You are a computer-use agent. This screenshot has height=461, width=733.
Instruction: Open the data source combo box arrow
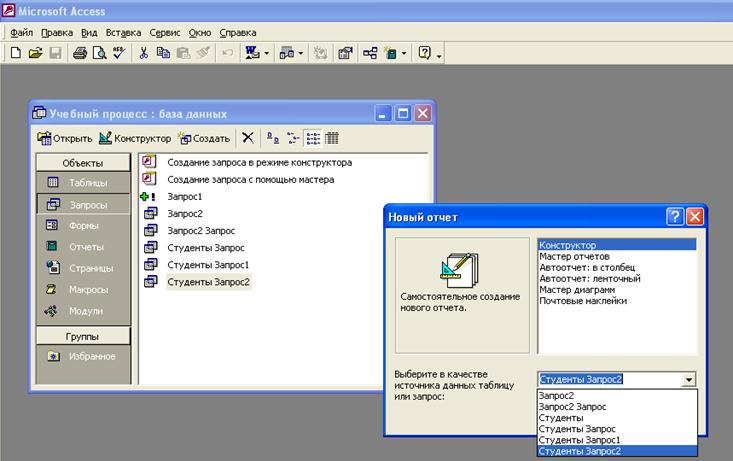click(689, 379)
